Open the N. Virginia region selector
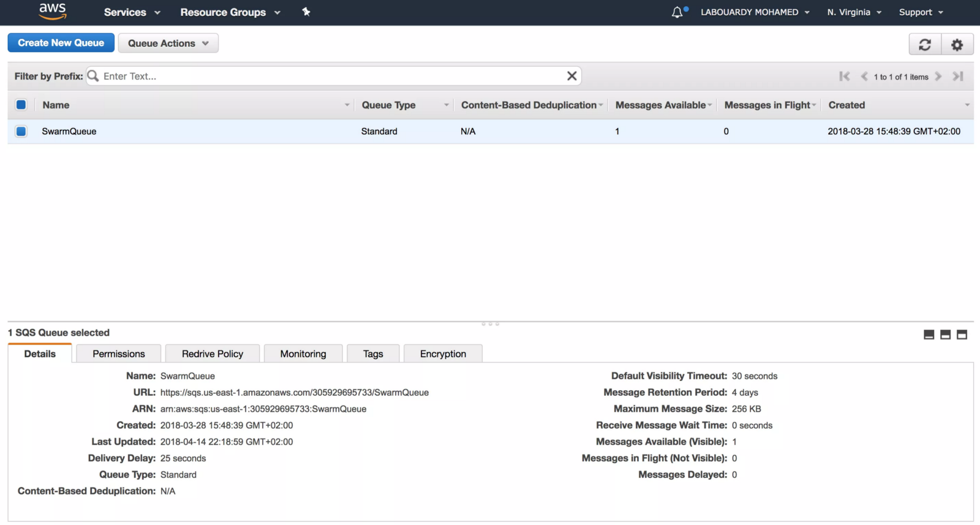The height and width of the screenshot is (525, 980). click(x=854, y=12)
